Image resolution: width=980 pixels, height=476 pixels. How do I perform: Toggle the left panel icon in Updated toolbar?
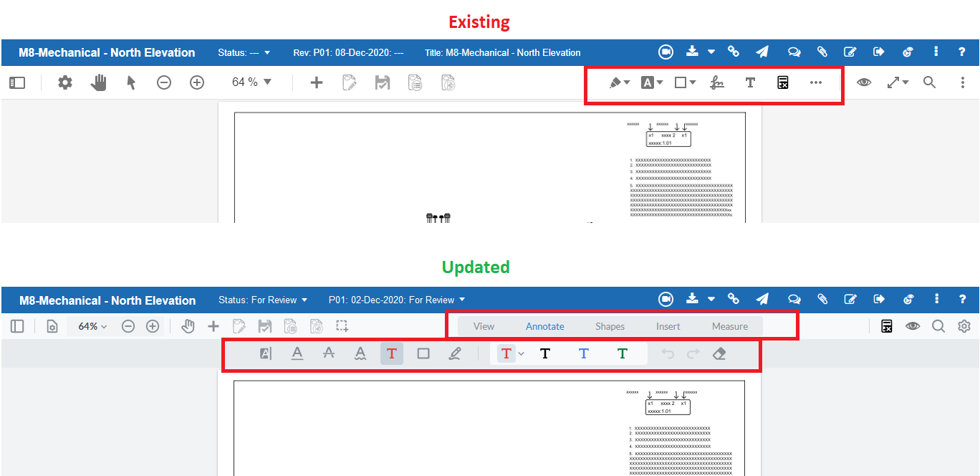click(x=17, y=326)
